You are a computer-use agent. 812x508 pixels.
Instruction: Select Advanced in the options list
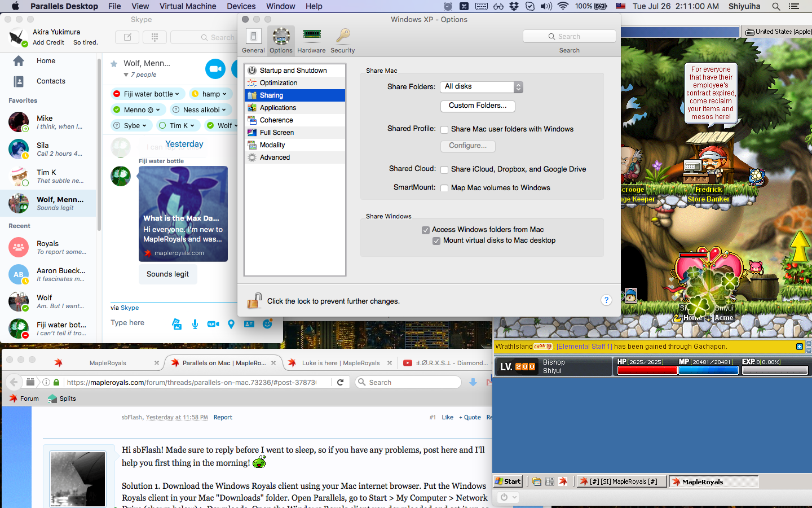click(295, 157)
